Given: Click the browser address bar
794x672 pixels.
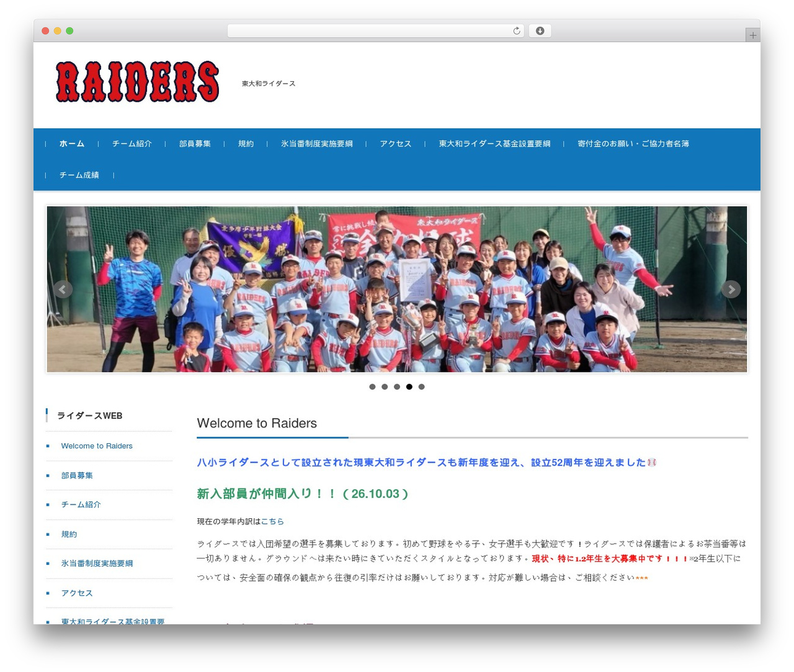Looking at the screenshot, I should click(376, 31).
